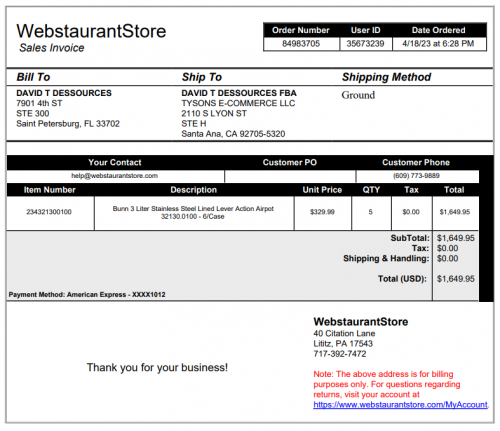Screen dimensions: 500x431
Task: Select item number 234321300100
Action: tap(49, 212)
